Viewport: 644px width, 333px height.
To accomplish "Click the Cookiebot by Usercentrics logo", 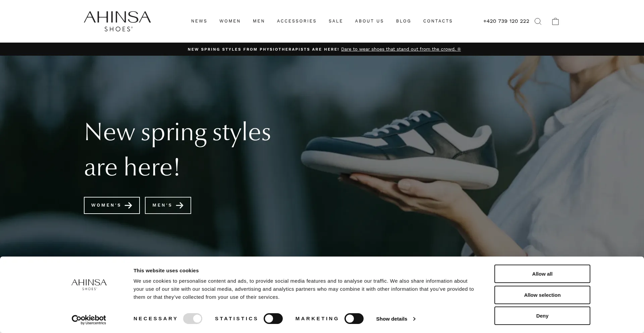I will [x=89, y=320].
